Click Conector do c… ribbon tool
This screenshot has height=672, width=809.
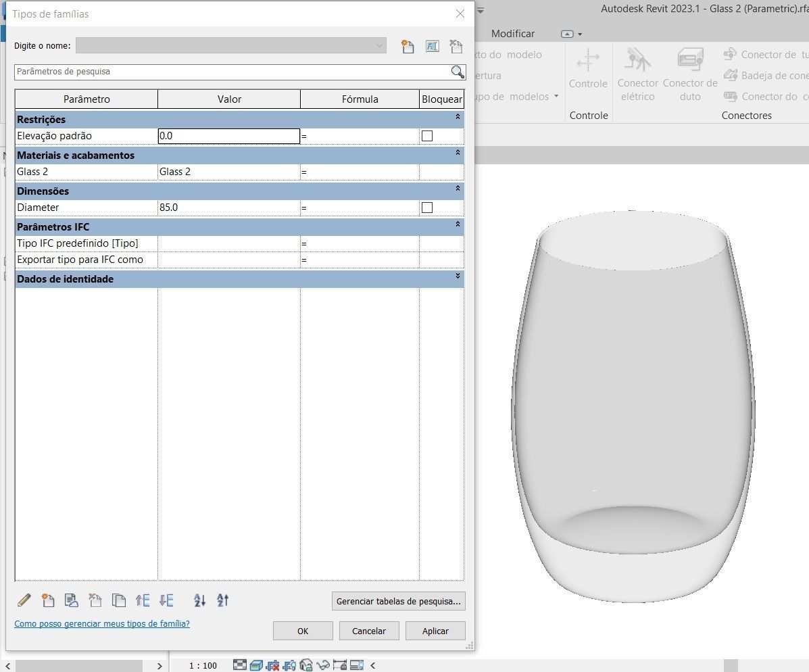click(x=766, y=97)
